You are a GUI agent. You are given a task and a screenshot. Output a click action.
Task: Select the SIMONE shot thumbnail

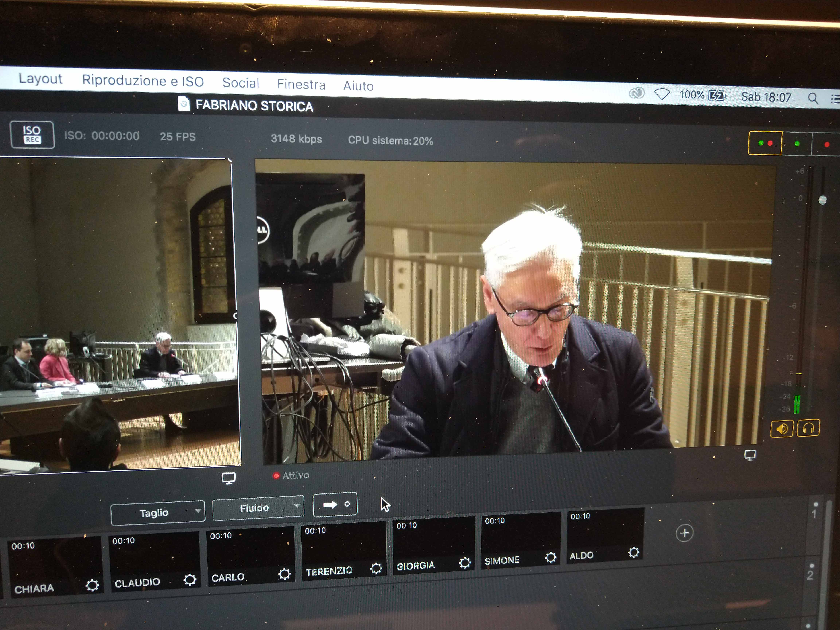[x=521, y=540]
